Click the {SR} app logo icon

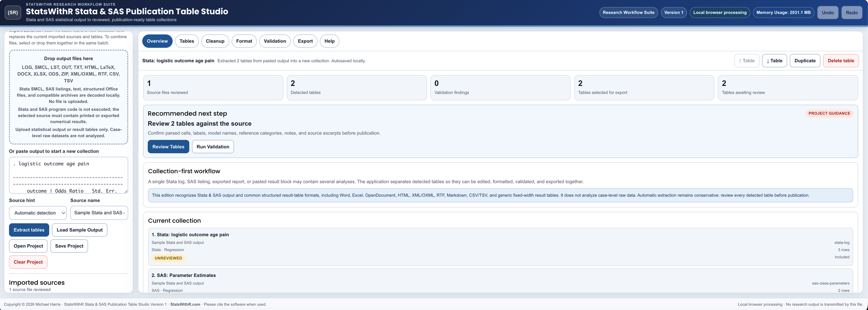click(x=13, y=12)
